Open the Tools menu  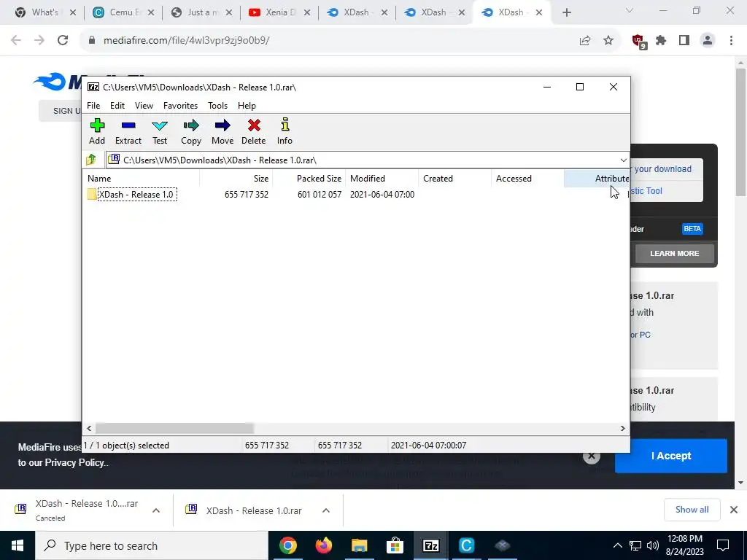point(217,106)
